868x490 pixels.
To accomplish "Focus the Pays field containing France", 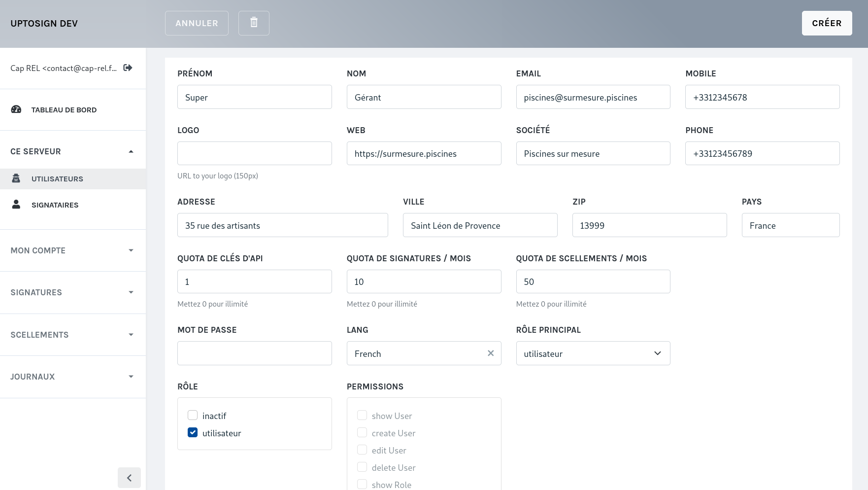I will [x=791, y=225].
